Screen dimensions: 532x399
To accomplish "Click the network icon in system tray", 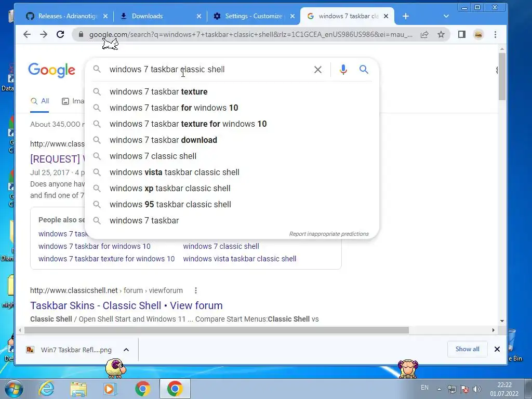I will [x=451, y=389].
